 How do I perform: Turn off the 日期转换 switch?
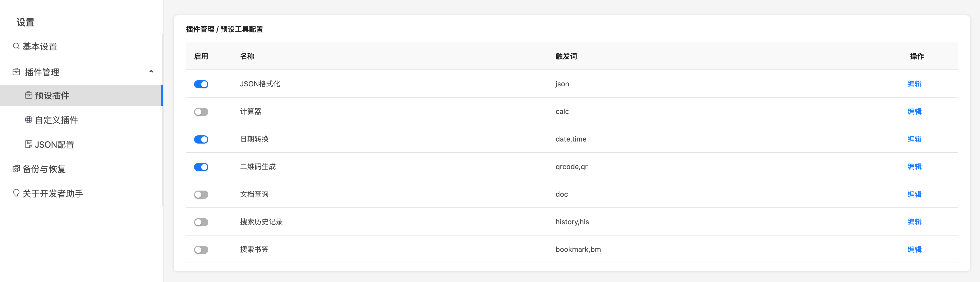tap(201, 139)
